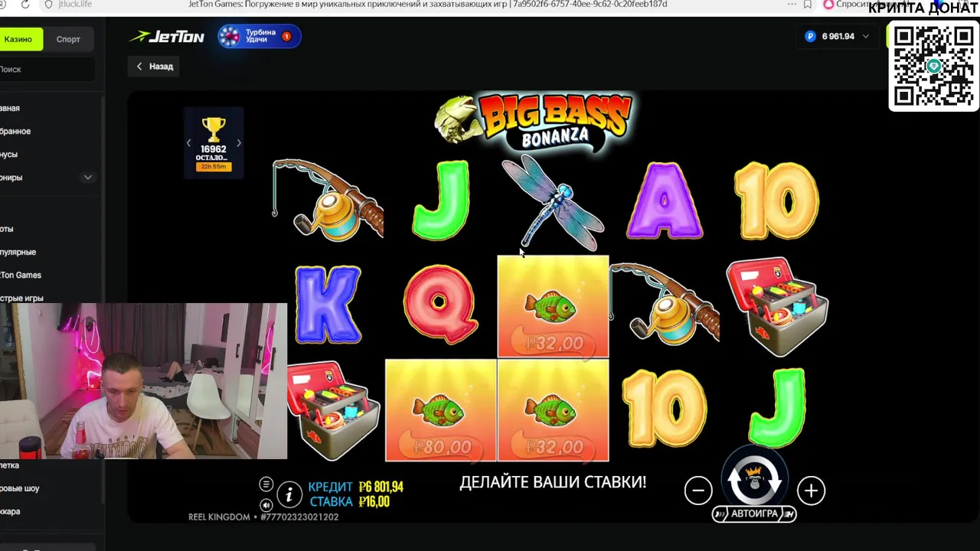Click the credit value "₽6 801,94"
Image resolution: width=980 pixels, height=551 pixels.
(381, 487)
